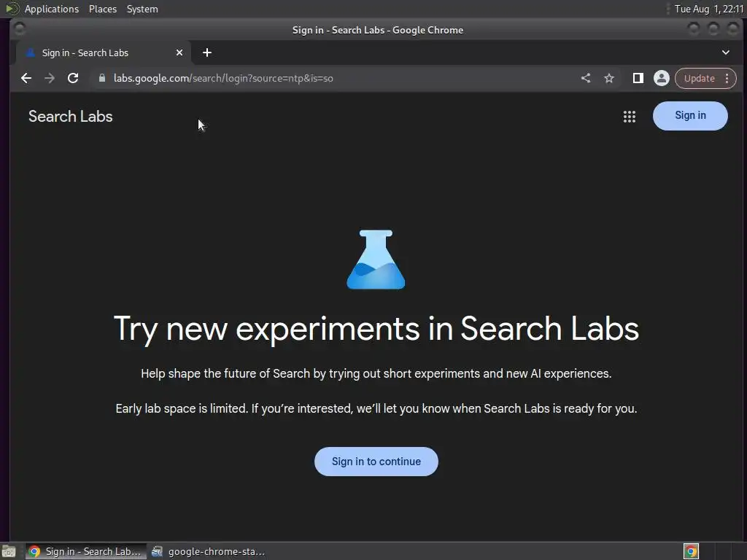Image resolution: width=747 pixels, height=560 pixels.
Task: Open the Google apps grid
Action: (x=630, y=117)
